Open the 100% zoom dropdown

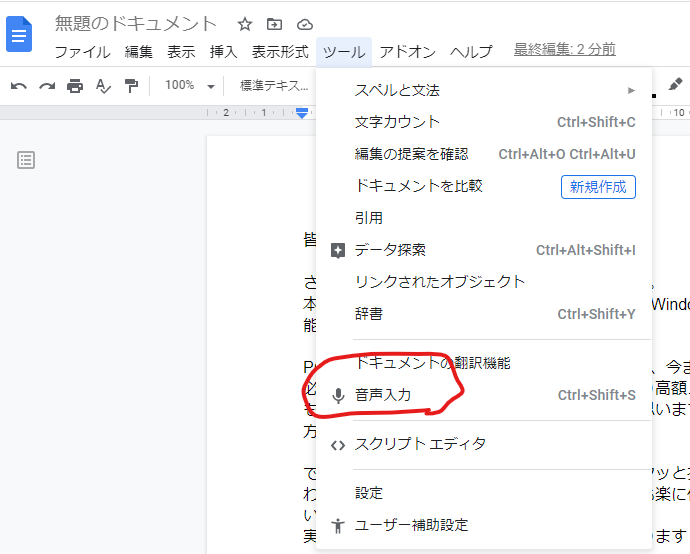pyautogui.click(x=189, y=86)
